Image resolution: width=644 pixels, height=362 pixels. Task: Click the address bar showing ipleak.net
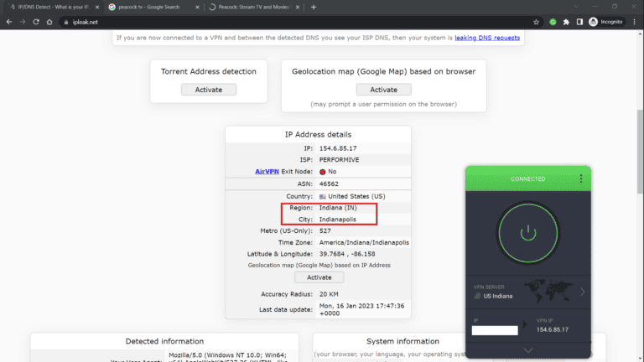(252, 22)
